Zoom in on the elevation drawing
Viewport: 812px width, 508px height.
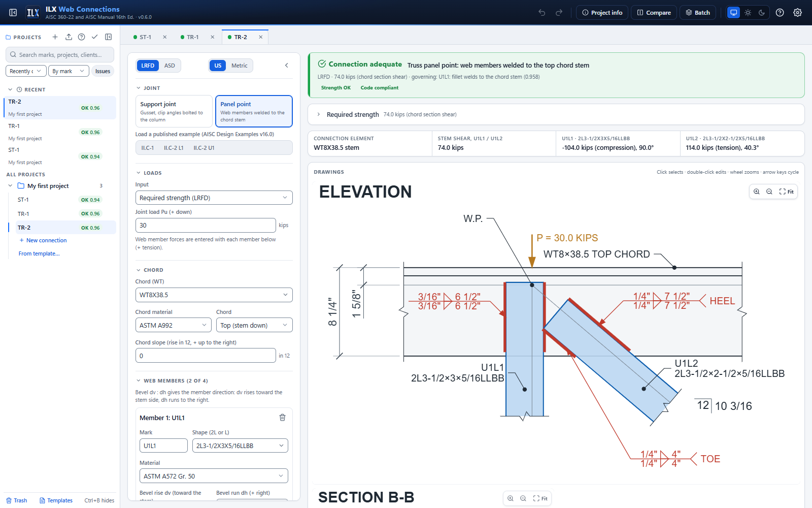click(757, 192)
